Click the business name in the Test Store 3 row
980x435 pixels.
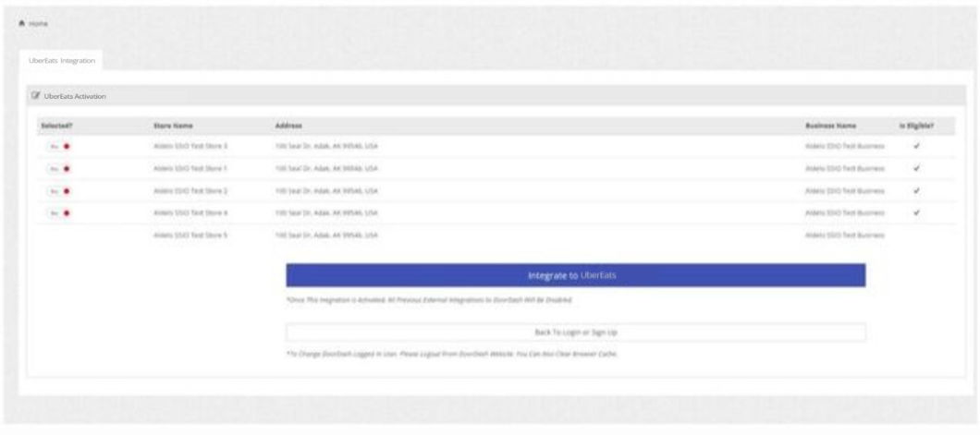845,146
